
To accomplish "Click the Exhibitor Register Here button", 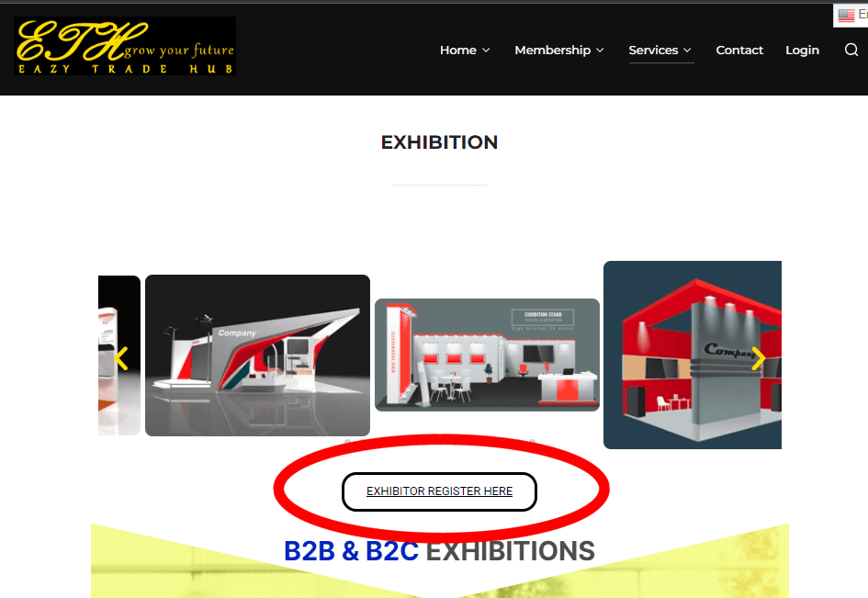I will pyautogui.click(x=440, y=491).
